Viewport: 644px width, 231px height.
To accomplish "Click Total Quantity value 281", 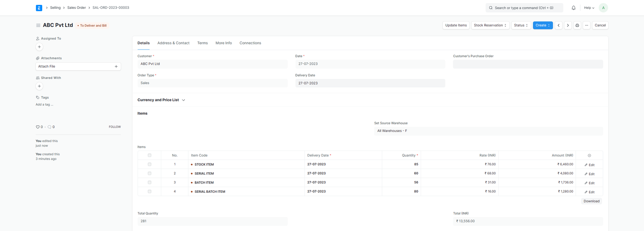I will coord(212,221).
